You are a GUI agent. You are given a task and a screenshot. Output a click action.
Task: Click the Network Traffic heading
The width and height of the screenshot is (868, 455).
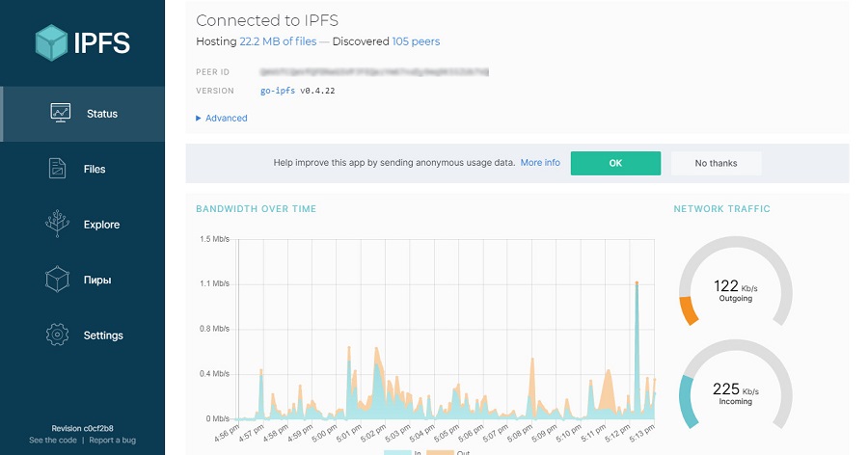721,208
